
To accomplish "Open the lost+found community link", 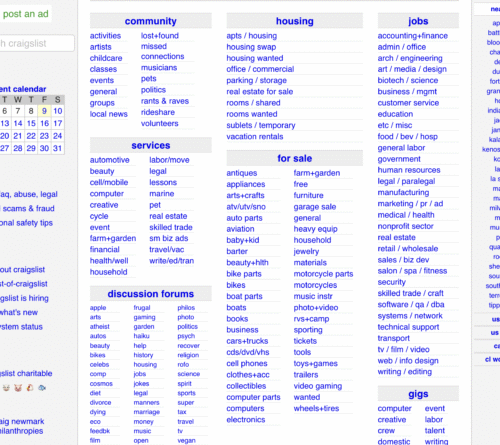I will [160, 36].
